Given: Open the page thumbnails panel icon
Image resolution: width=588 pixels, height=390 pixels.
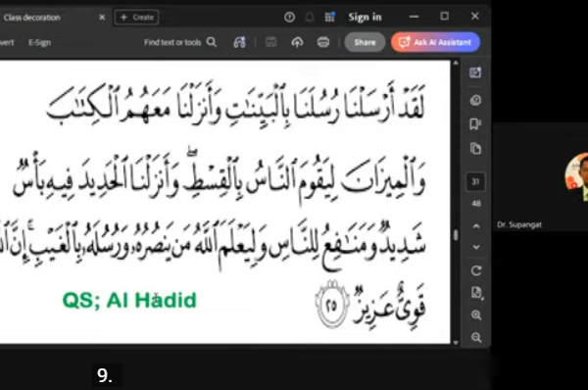Looking at the screenshot, I should coord(475,149).
